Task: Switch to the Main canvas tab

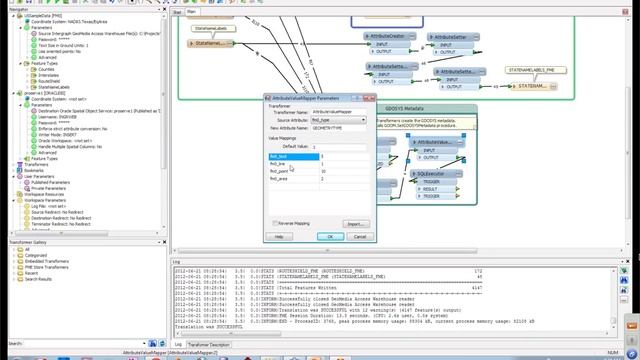Action: pyautogui.click(x=191, y=12)
